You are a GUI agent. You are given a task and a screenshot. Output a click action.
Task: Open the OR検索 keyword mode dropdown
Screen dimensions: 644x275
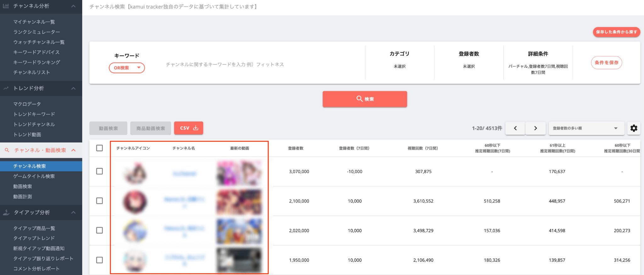pyautogui.click(x=127, y=68)
